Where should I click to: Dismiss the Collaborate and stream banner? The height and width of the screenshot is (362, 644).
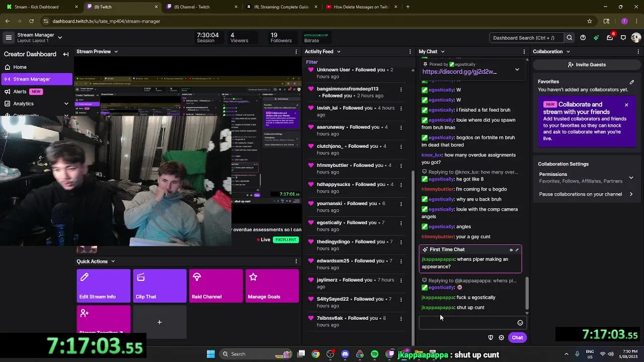coord(626,105)
